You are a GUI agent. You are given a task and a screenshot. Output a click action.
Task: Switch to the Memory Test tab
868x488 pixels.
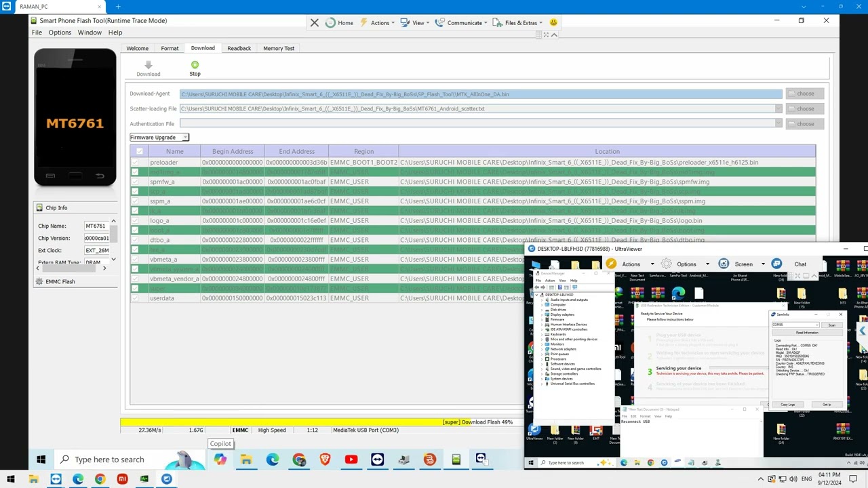[279, 48]
